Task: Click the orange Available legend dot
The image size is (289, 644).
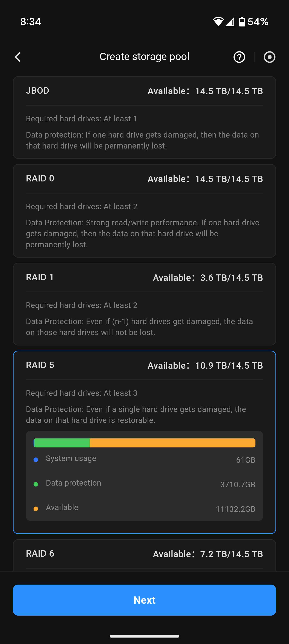Action: 36,509
